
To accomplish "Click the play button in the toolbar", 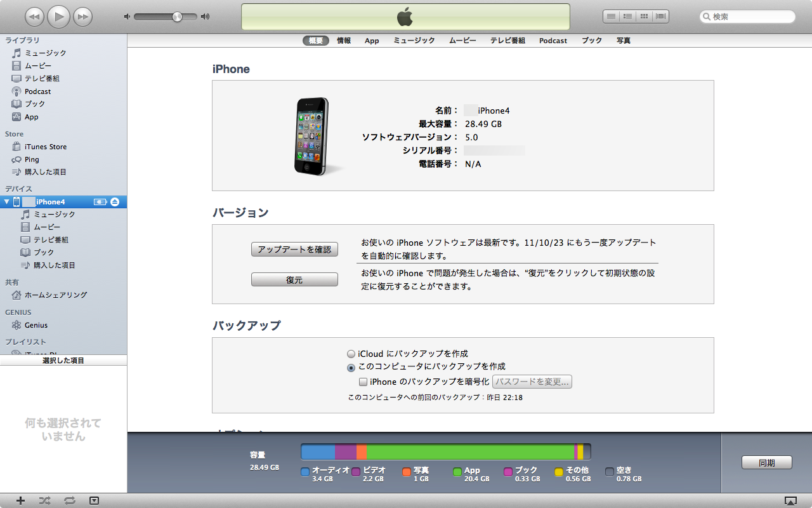I will (58, 17).
